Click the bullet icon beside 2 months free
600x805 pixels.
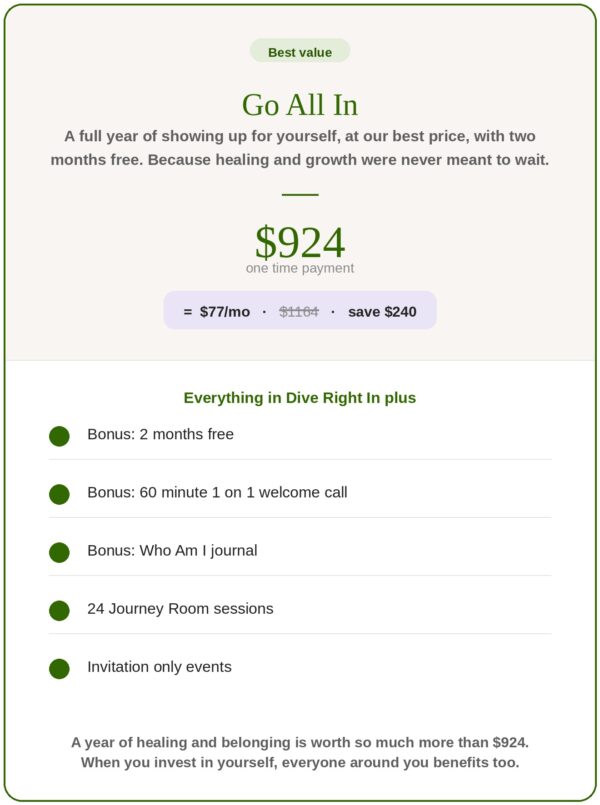59,436
